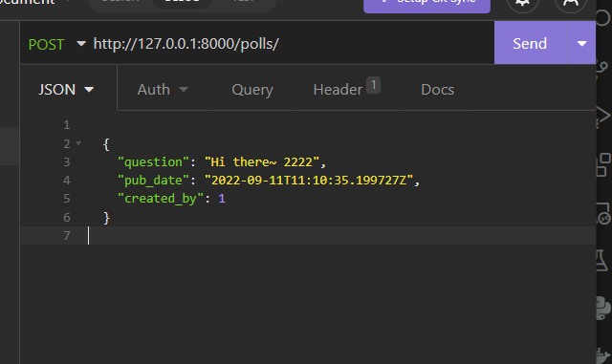Click the "2022-09-11T11:10:35.199727Z" value
Viewport: 612px width, 364px height.
(x=309, y=181)
